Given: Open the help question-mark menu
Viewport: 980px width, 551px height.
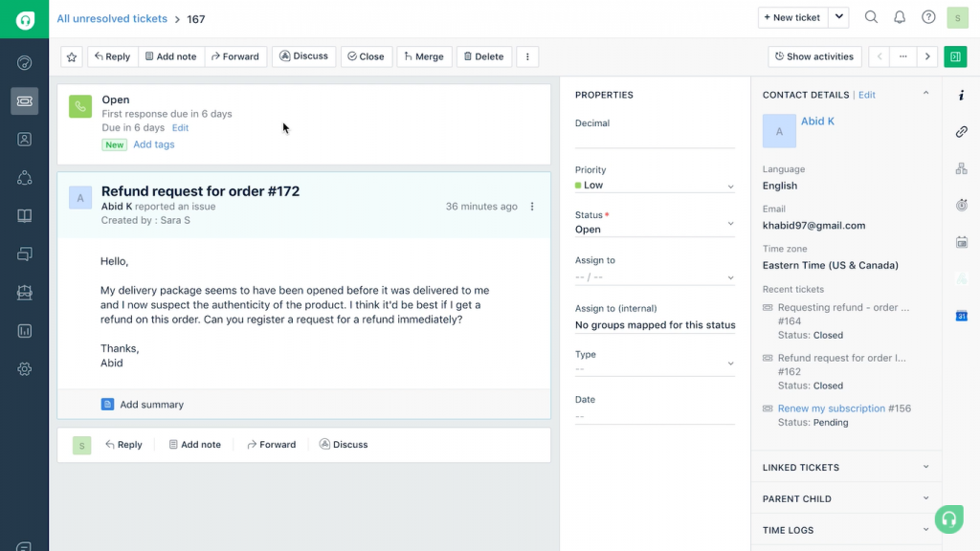Looking at the screenshot, I should [x=926, y=17].
